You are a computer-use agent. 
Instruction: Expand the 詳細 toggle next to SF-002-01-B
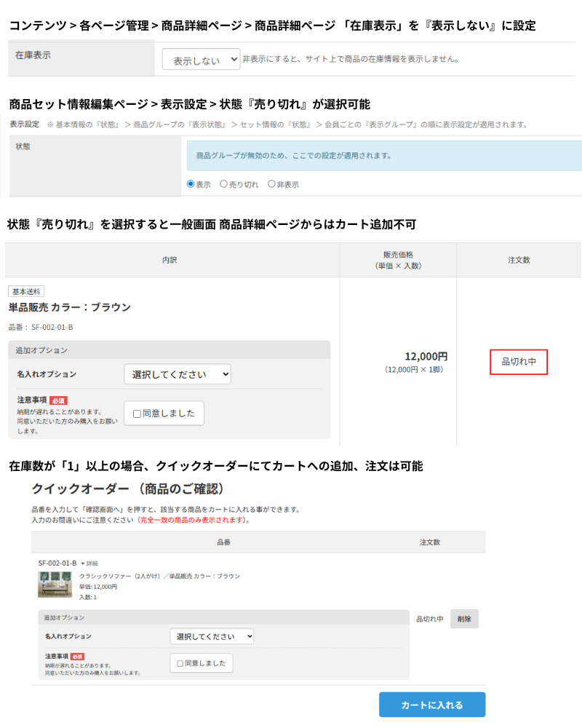click(x=89, y=563)
